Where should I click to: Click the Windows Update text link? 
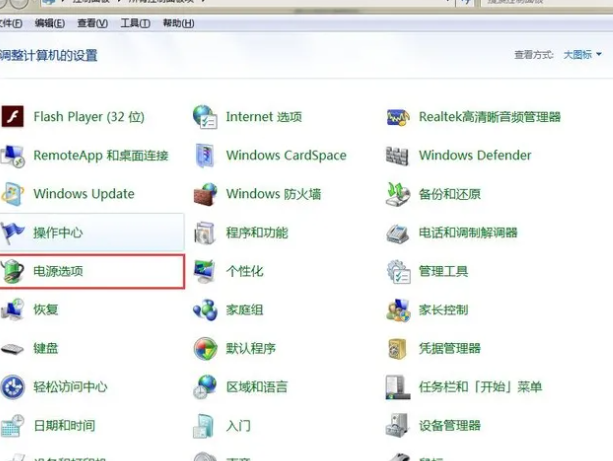(x=84, y=194)
